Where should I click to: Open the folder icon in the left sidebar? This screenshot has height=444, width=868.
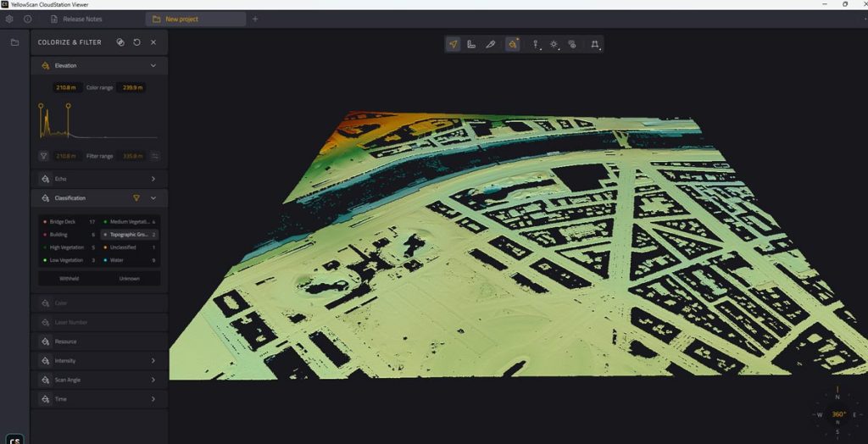tap(14, 42)
